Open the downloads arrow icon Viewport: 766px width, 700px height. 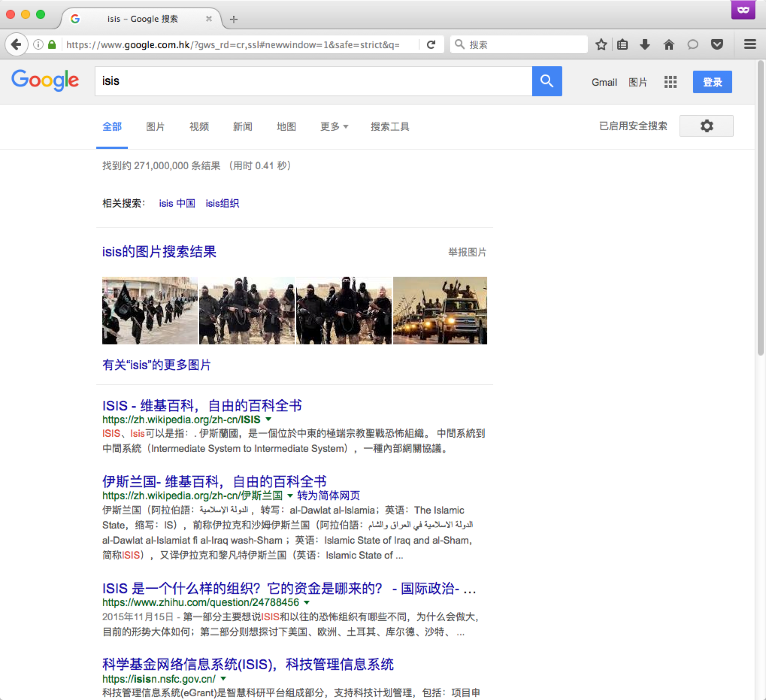tap(645, 45)
